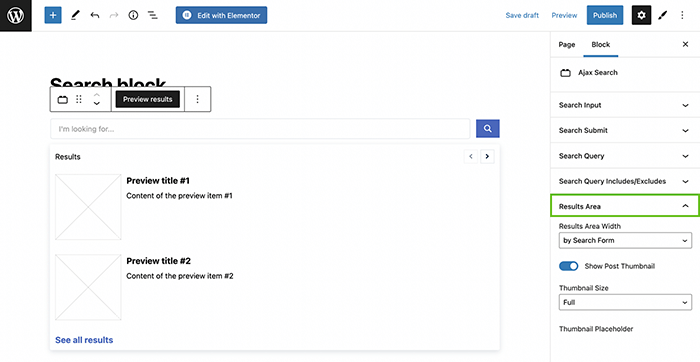Click the WordPress logo icon
The height and width of the screenshot is (362, 700).
(x=16, y=16)
